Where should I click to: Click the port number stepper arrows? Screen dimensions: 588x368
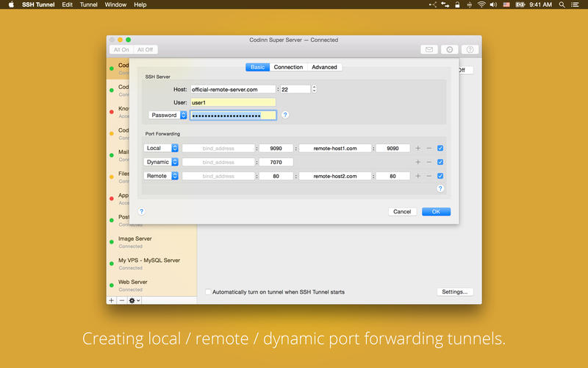tap(315, 89)
